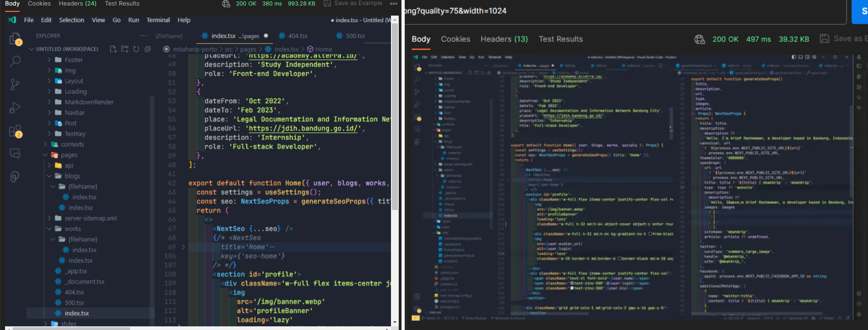868x330 pixels.
Task: Click the New File icon in workspace header
Action: click(x=113, y=49)
